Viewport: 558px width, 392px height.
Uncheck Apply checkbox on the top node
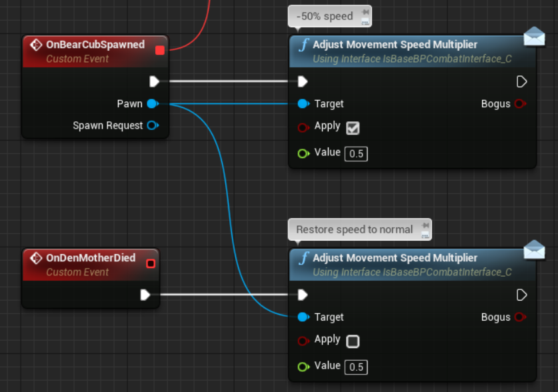(353, 128)
